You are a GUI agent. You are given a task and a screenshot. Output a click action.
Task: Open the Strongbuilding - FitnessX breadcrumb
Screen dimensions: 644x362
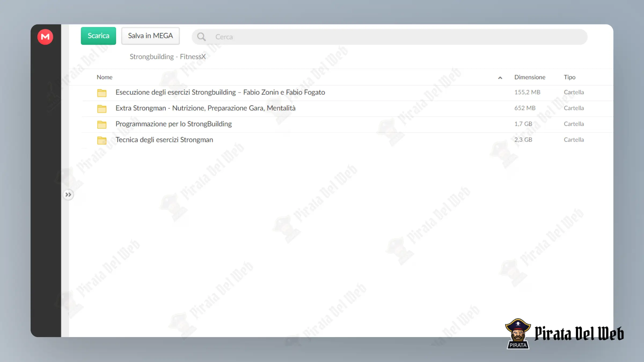click(168, 57)
